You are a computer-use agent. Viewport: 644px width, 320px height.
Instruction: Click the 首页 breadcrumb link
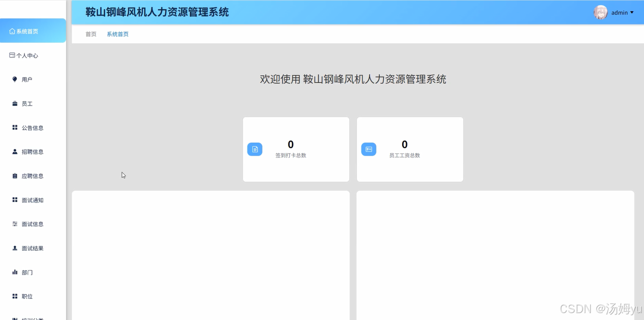[x=91, y=34]
